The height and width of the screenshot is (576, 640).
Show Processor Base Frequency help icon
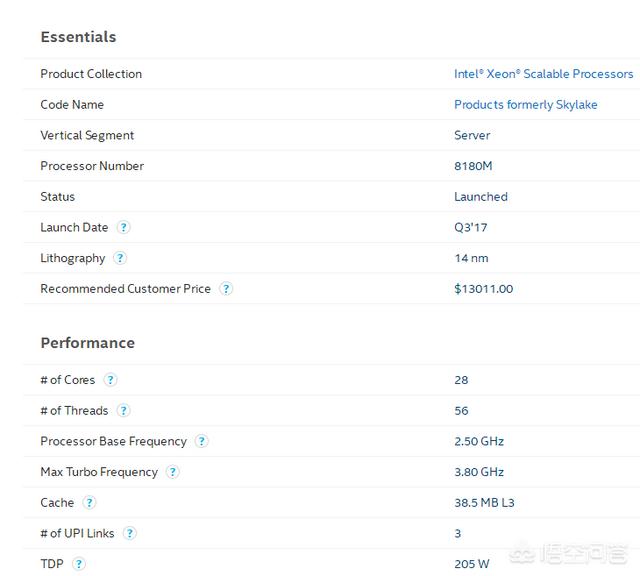(202, 441)
